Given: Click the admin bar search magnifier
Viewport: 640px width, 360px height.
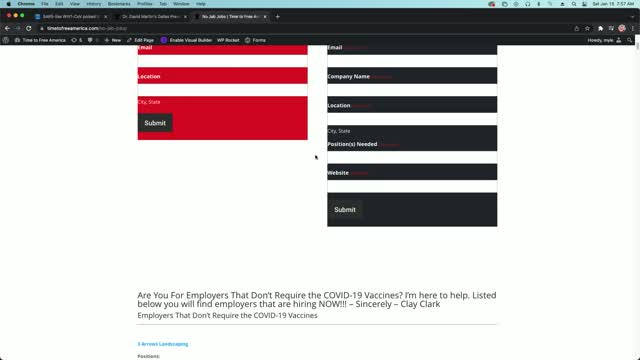Looking at the screenshot, I should coord(630,40).
